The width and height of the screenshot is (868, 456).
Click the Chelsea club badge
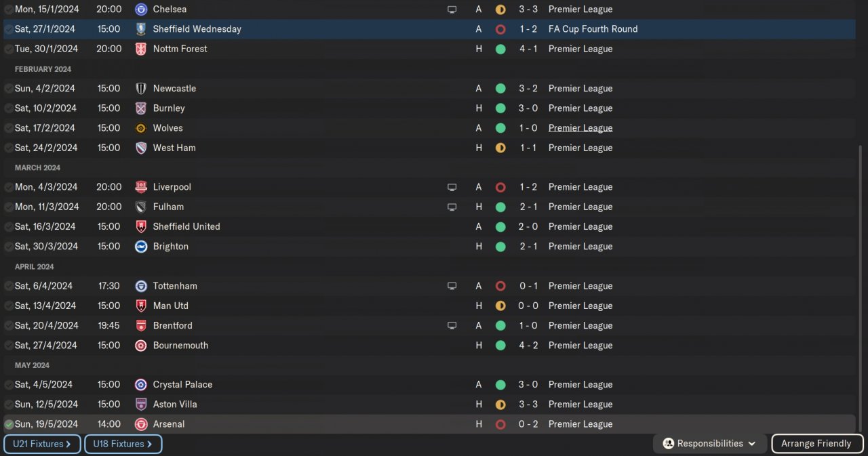(x=141, y=9)
